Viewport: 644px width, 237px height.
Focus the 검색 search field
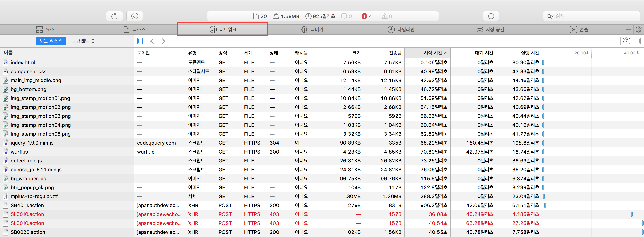pyautogui.click(x=591, y=16)
